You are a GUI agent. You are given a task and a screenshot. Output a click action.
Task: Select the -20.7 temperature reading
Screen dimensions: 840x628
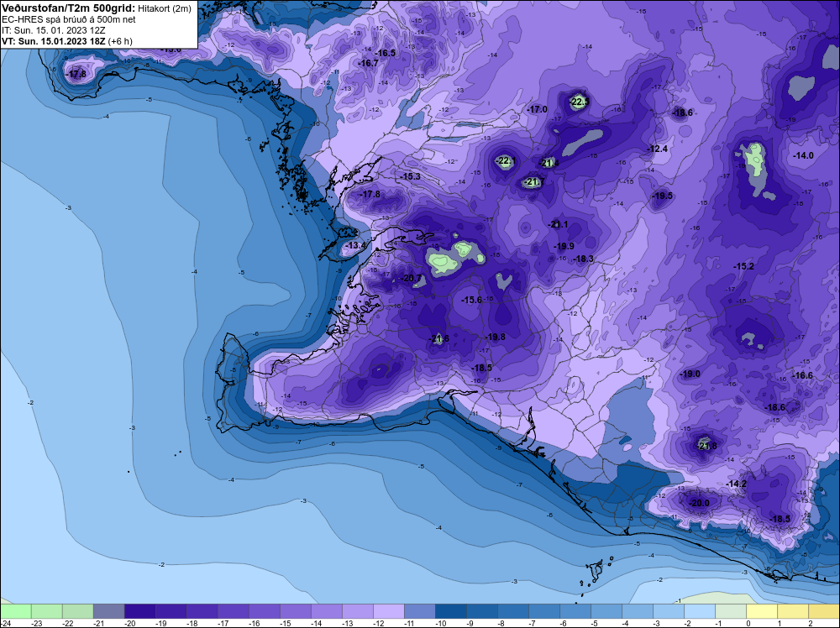click(412, 279)
